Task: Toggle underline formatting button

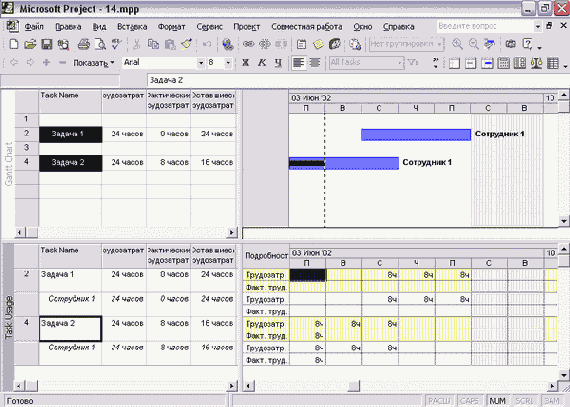Action: point(278,63)
